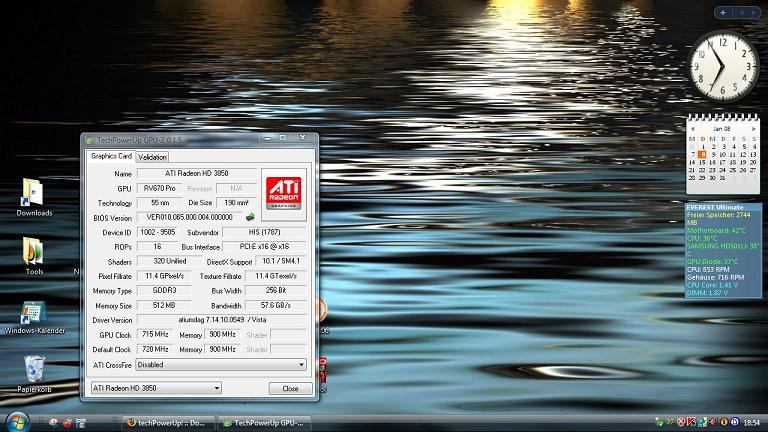The height and width of the screenshot is (432, 768).
Task: Click the Technology field 55 nm
Action: [159, 203]
